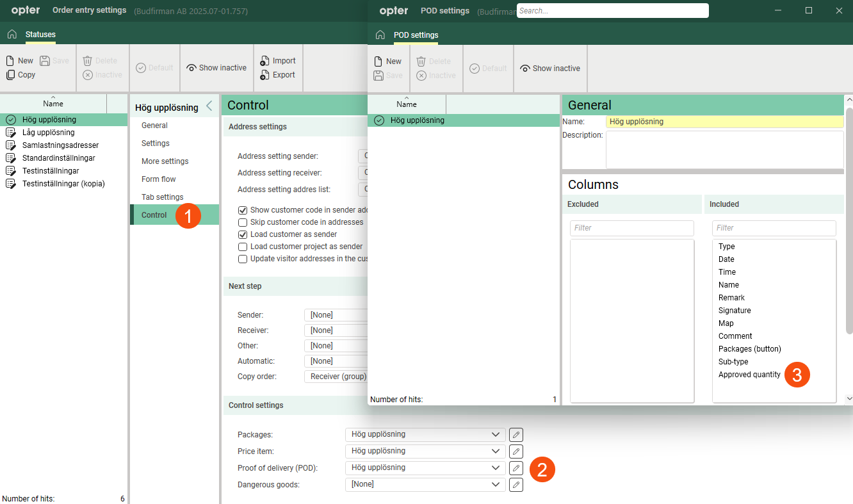Click the Export icon in toolbar
Image resolution: width=853 pixels, height=504 pixels.
tap(264, 75)
